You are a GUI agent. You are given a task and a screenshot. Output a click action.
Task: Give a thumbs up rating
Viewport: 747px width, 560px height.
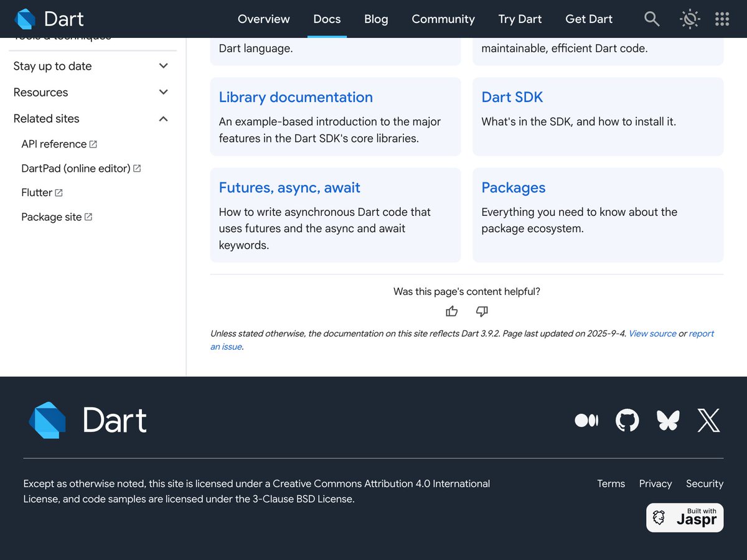[452, 311]
